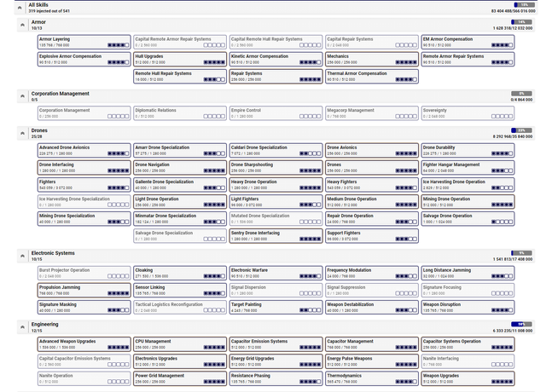Open Fighter Hangar Management skill

pos(468,168)
